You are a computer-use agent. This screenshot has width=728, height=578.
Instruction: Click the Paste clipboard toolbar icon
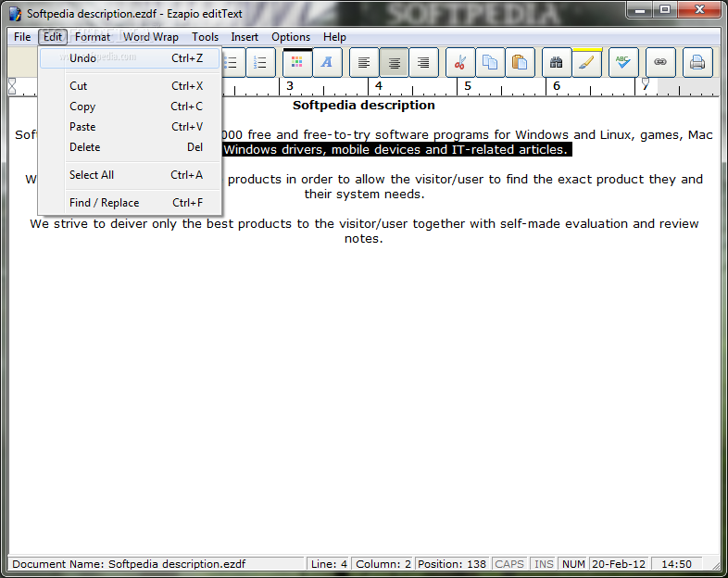coord(520,62)
